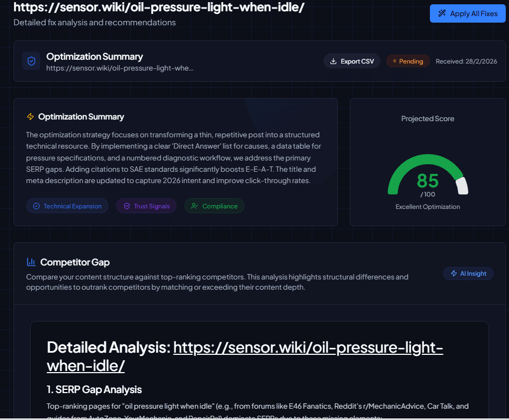Click the download icon inside Export CSV button

click(x=335, y=61)
